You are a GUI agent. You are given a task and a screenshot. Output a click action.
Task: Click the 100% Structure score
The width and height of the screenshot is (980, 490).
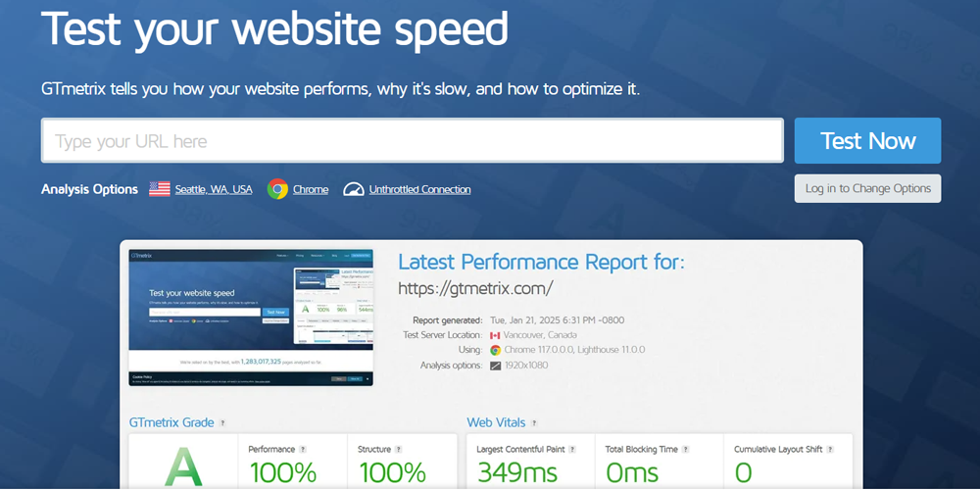coord(392,473)
